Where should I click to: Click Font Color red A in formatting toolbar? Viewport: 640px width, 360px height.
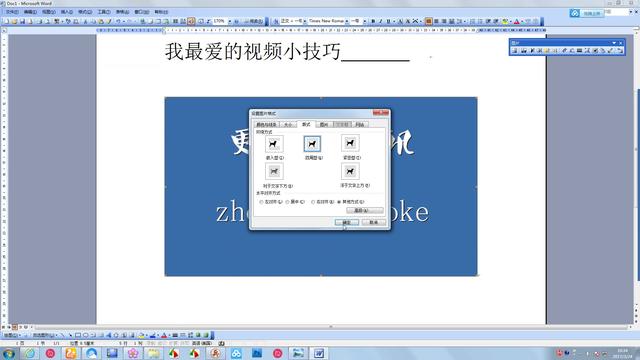(516, 21)
